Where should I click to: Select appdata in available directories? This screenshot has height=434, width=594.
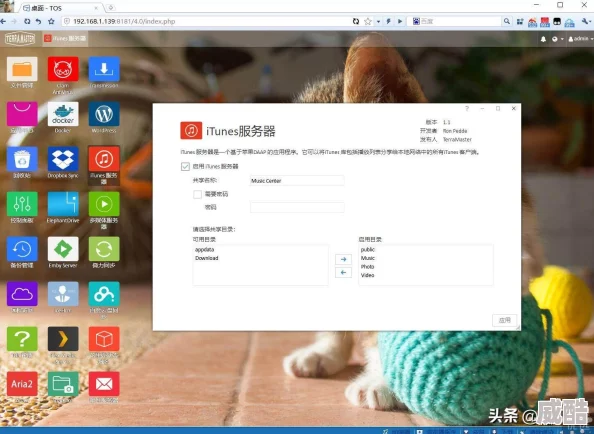(x=204, y=250)
